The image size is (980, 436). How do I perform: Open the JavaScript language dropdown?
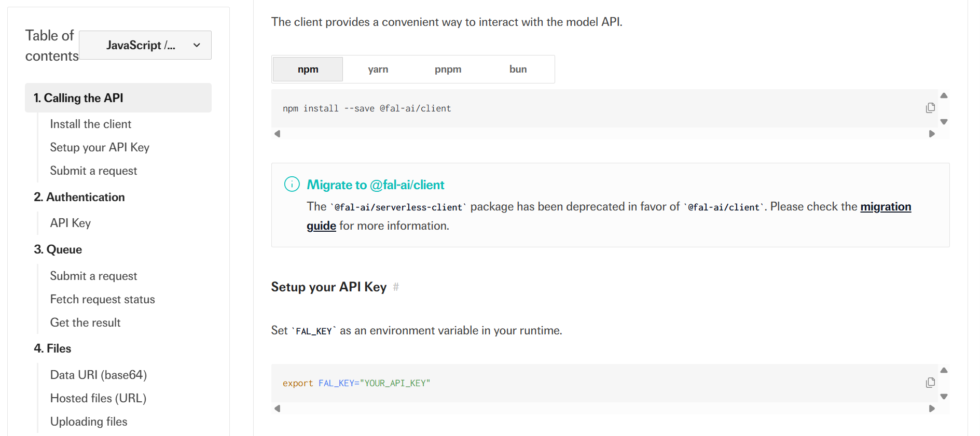(145, 45)
